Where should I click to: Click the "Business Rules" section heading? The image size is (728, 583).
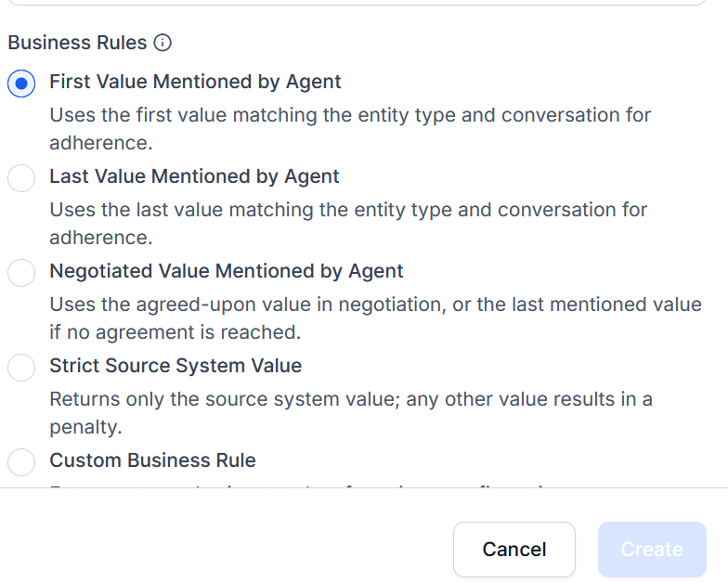(77, 43)
